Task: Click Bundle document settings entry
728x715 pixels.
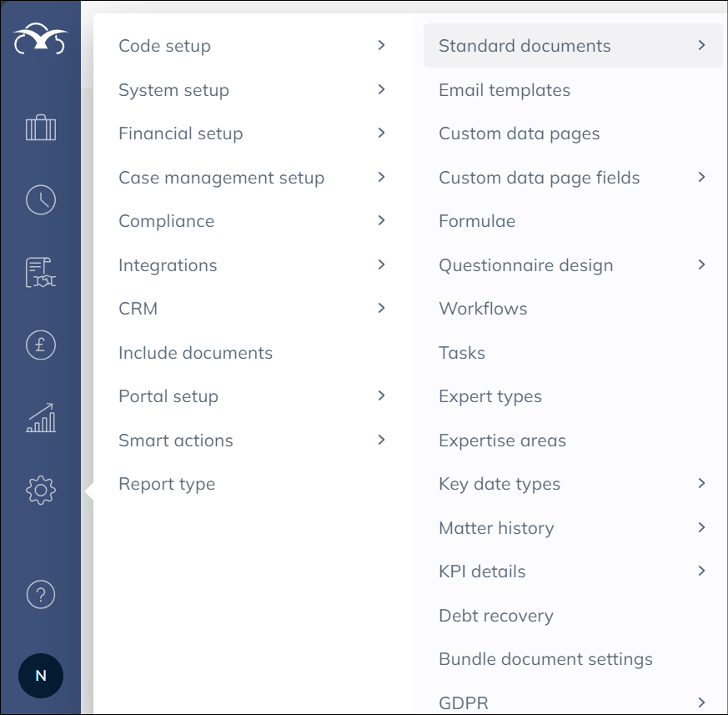Action: pos(545,659)
